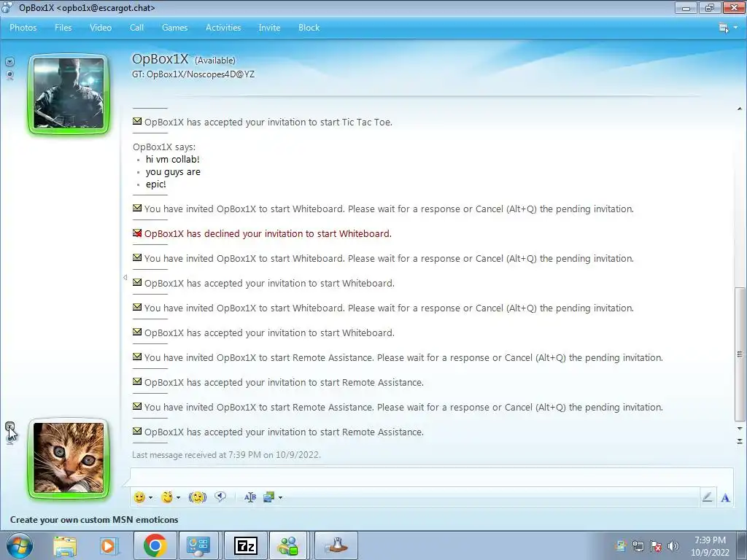Viewport: 747px width, 560px height.
Task: Expand OpBox1X display picture options arrow
Action: (9, 62)
